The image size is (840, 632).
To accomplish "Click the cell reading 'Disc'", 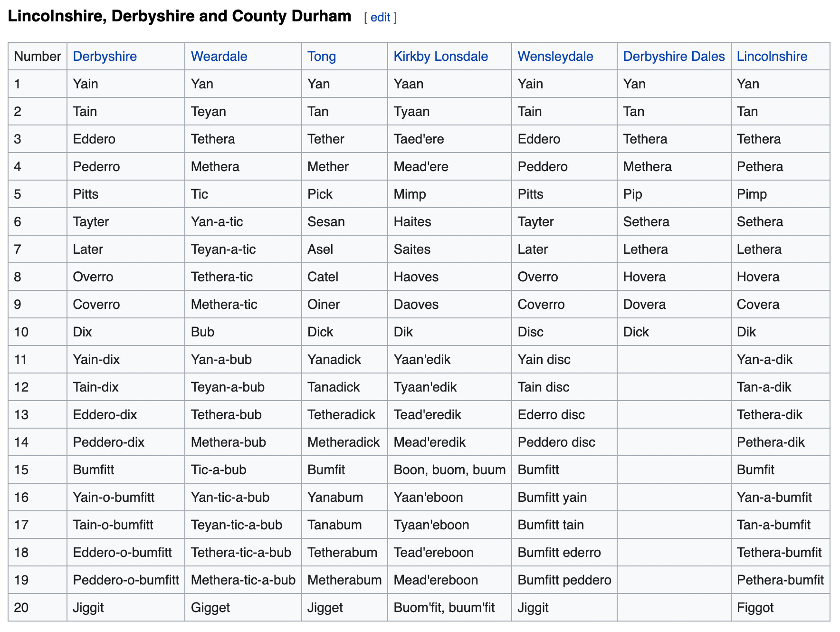I will point(564,332).
